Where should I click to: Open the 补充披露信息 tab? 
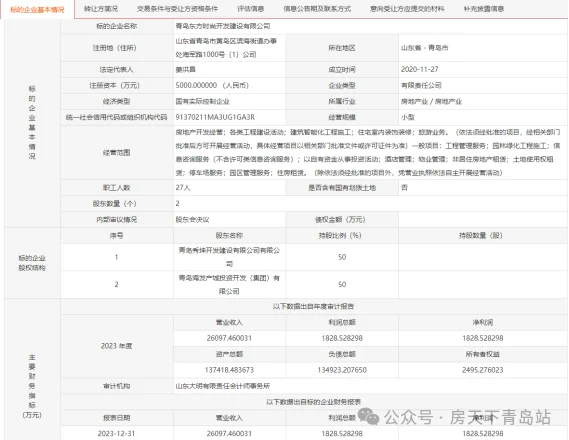(x=484, y=9)
